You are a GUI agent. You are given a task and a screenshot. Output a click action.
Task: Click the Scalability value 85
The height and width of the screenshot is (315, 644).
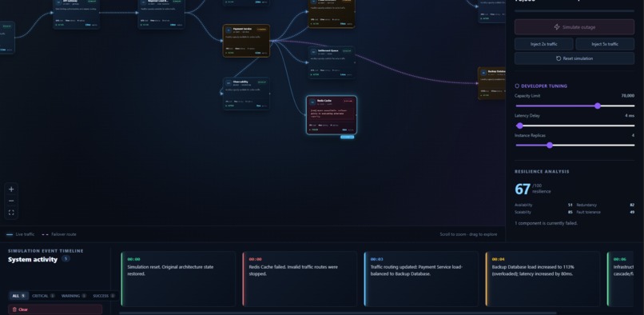point(570,212)
